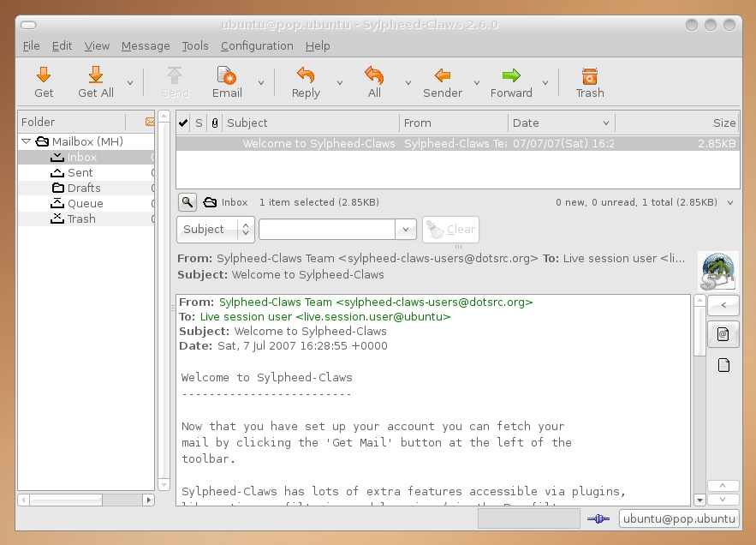Open the Reply dropdown arrow
Viewport: 756px width, 545px height.
tap(340, 82)
